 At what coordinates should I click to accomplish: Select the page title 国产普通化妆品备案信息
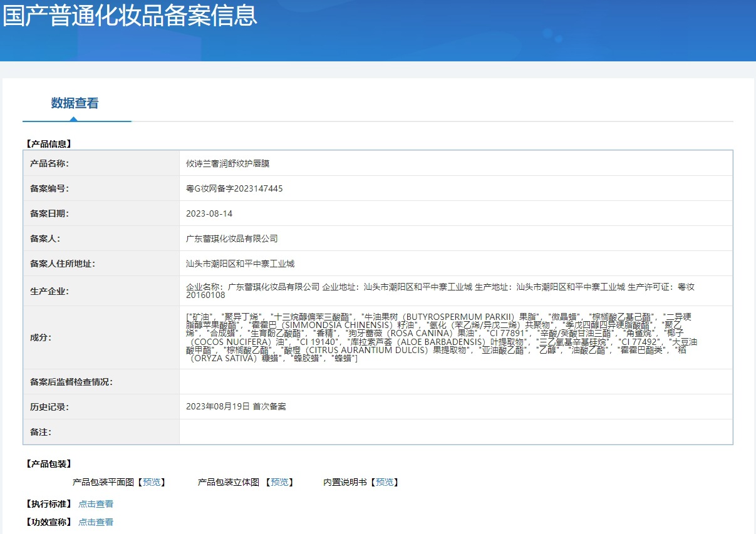[130, 15]
